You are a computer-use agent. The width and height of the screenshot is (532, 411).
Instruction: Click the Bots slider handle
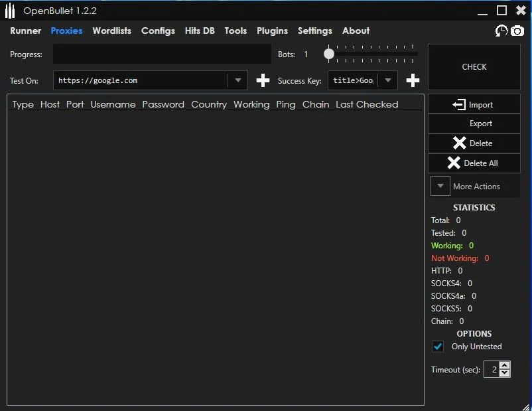[x=329, y=54]
